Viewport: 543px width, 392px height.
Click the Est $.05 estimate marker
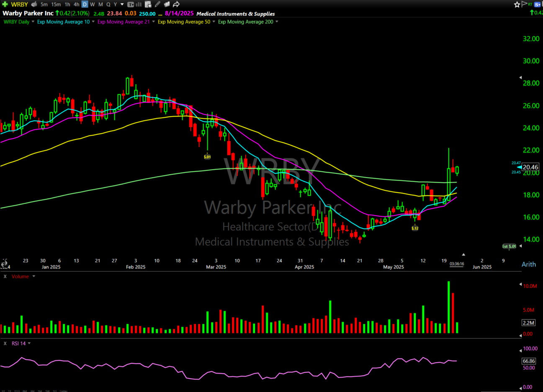coord(510,246)
